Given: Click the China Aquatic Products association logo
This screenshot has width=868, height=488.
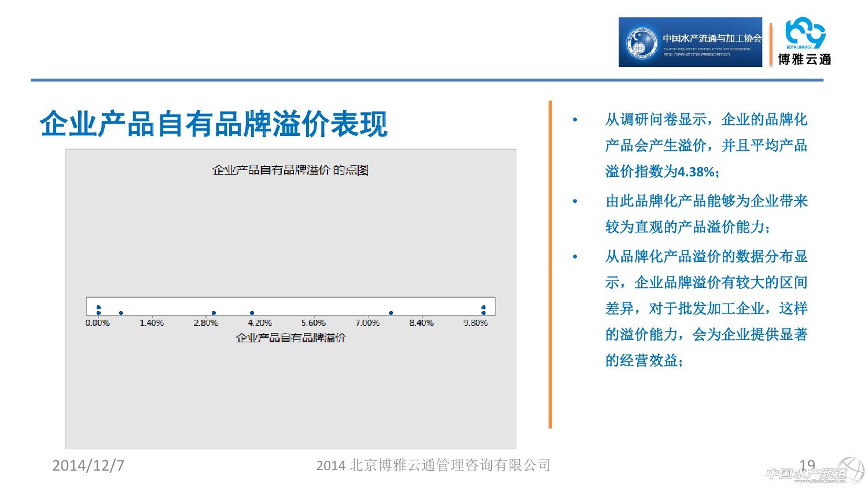Looking at the screenshot, I should (690, 42).
